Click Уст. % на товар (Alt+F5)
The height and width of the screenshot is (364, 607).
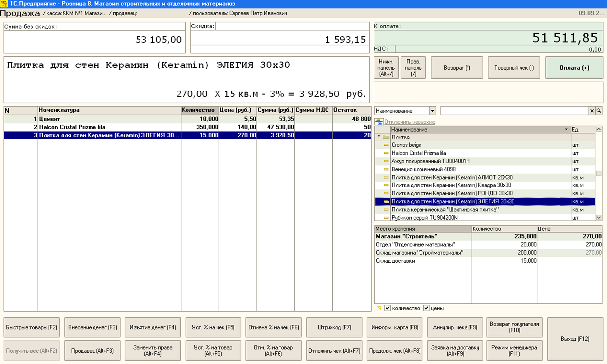[213, 351]
